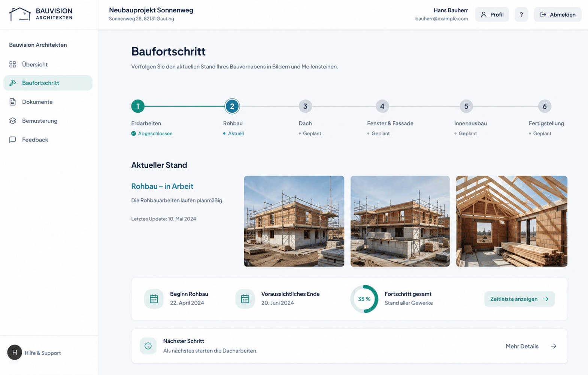
Task: Click the calendar icon next to Voraussichtliches Ende
Action: click(245, 299)
